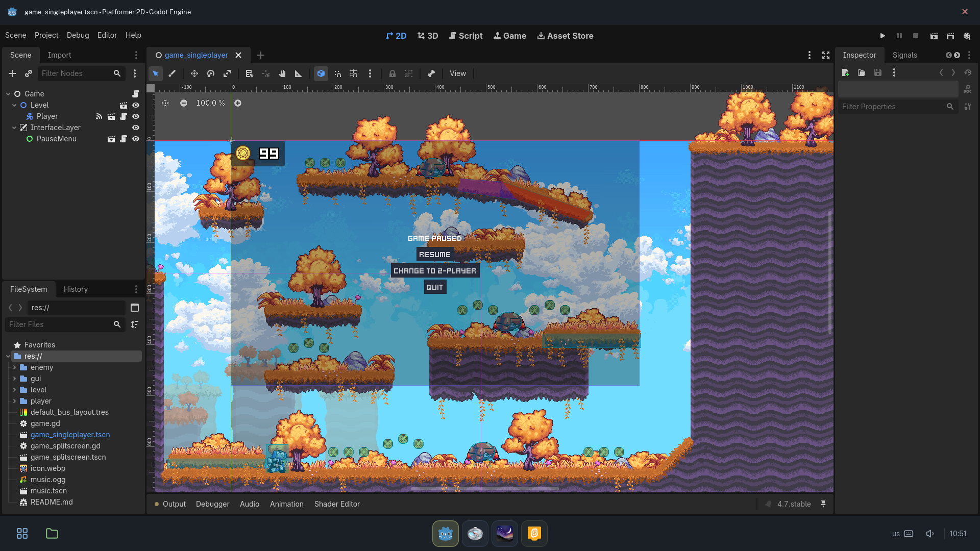
Task: Toggle visibility of Level node
Action: pos(136,105)
